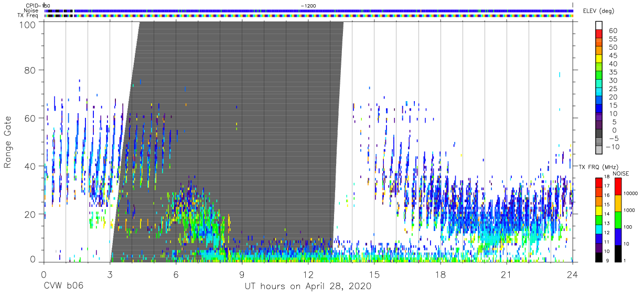The width and height of the screenshot is (644, 297).
Task: Click the '10000' noise legend label
Action: 631,193
